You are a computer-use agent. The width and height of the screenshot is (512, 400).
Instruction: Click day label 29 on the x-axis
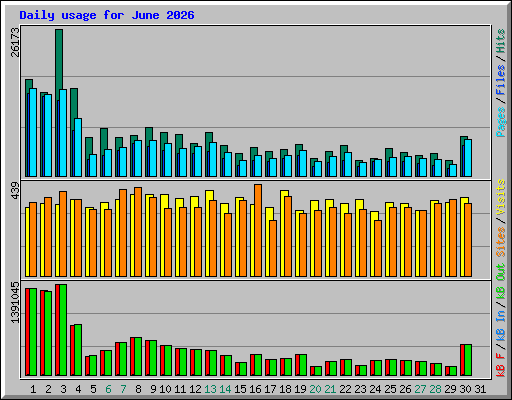click(450, 389)
